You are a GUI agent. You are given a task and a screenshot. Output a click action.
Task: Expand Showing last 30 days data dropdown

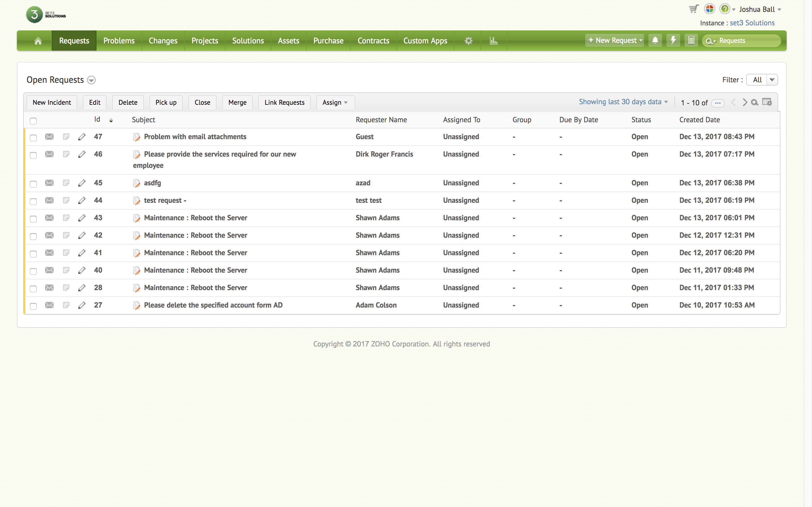[623, 102]
